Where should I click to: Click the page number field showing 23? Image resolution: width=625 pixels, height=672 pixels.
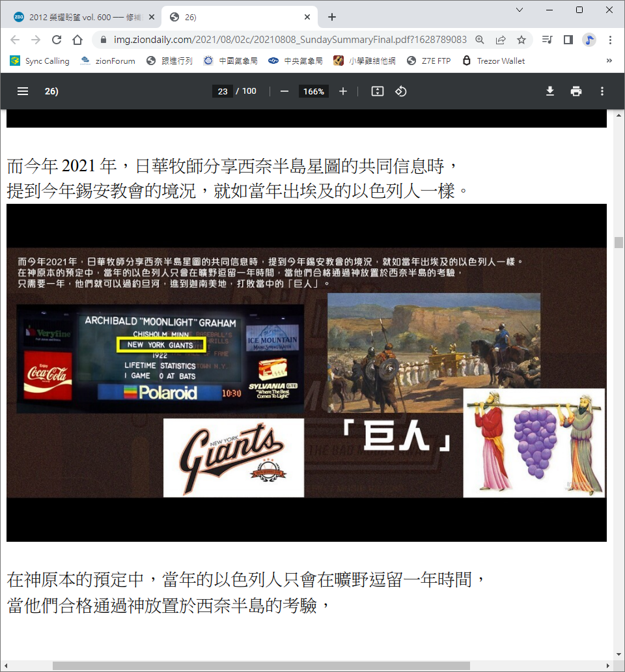[223, 91]
